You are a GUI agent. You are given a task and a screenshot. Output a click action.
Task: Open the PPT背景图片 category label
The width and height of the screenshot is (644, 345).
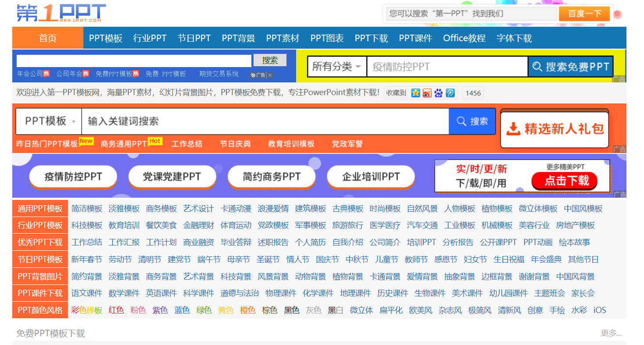40,277
